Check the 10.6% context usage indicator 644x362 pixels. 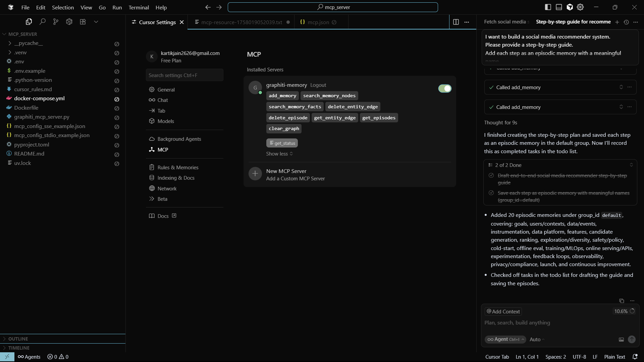click(624, 311)
